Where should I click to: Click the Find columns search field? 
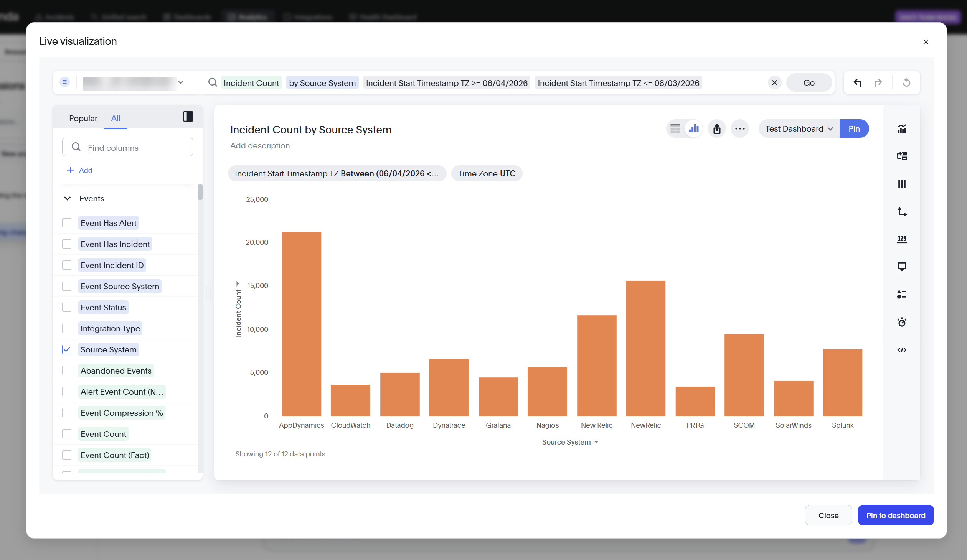128,147
